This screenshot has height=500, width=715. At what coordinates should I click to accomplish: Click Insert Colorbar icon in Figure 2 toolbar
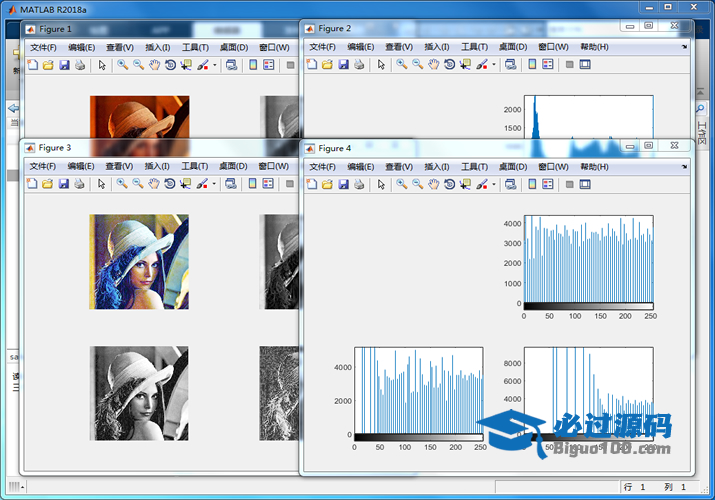pyautogui.click(x=532, y=65)
